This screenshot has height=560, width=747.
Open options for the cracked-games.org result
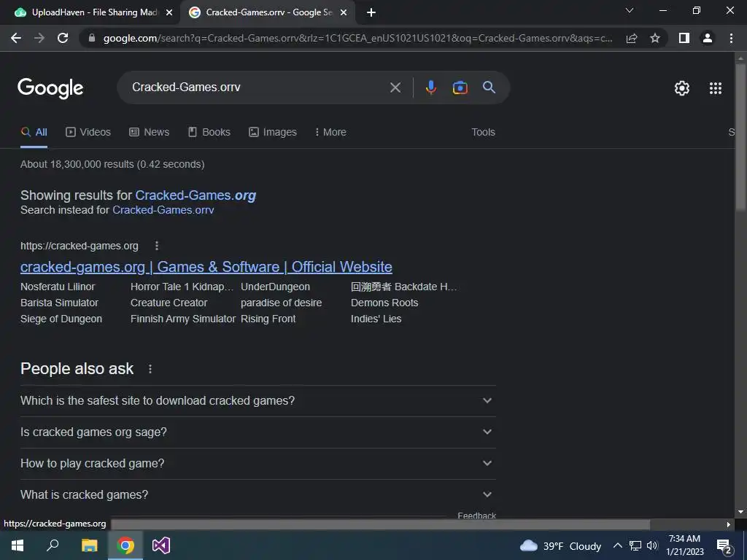(x=157, y=246)
